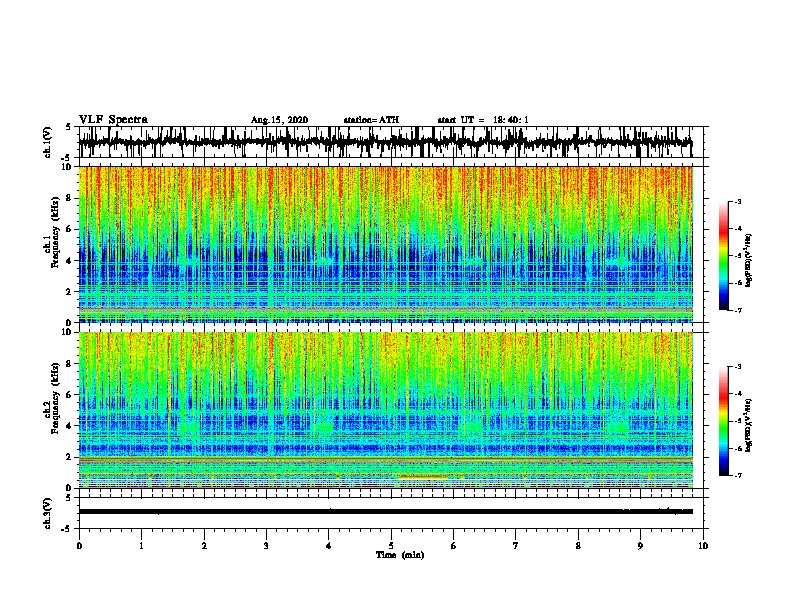The image size is (792, 612).
Task: Click time axis tick label "5"
Action: point(391,546)
